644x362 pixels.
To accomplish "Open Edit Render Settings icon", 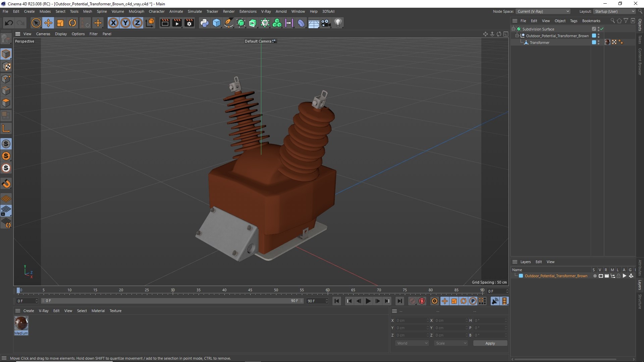I will click(x=189, y=23).
